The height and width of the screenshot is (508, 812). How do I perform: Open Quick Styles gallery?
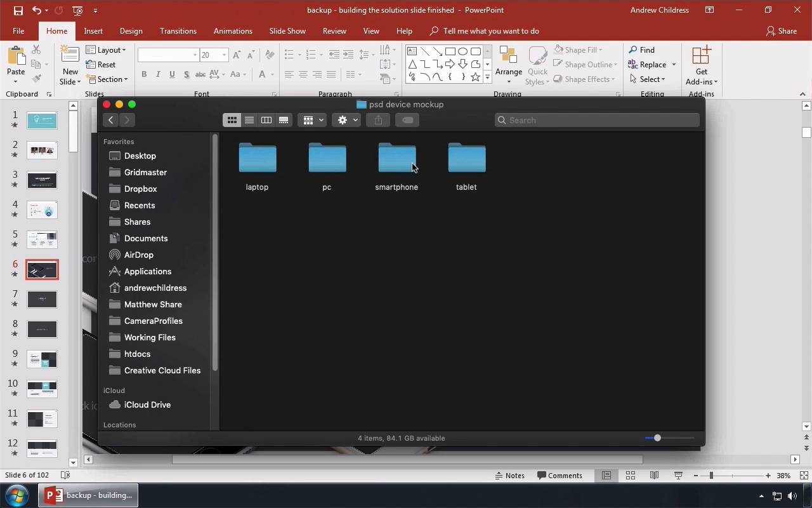click(x=537, y=65)
